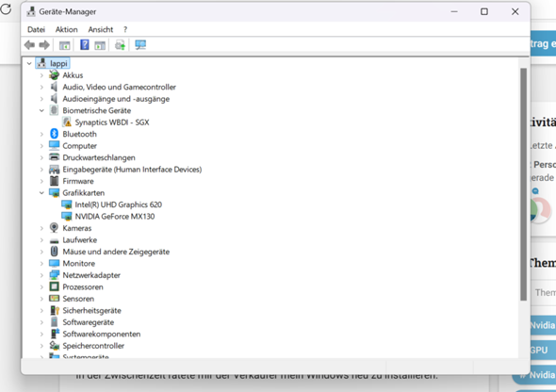556x392 pixels.
Task: Click the Nvidia tag in the background page
Action: click(x=543, y=325)
